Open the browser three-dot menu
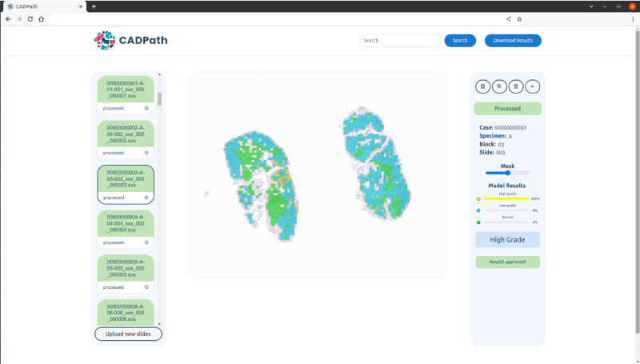640x364 pixels. click(x=633, y=18)
